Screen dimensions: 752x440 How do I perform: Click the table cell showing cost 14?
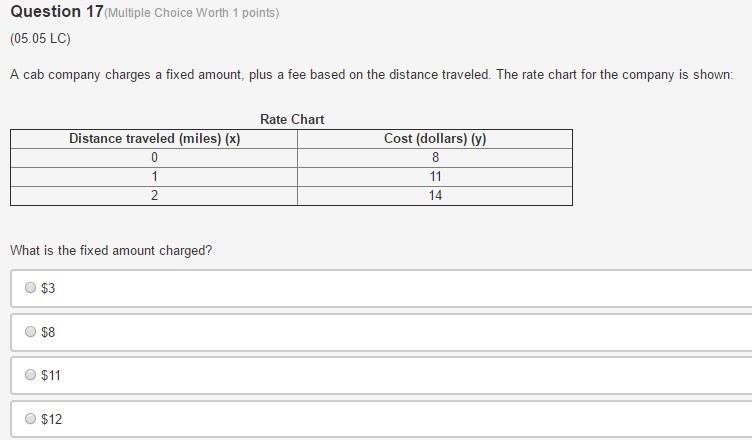click(x=435, y=196)
